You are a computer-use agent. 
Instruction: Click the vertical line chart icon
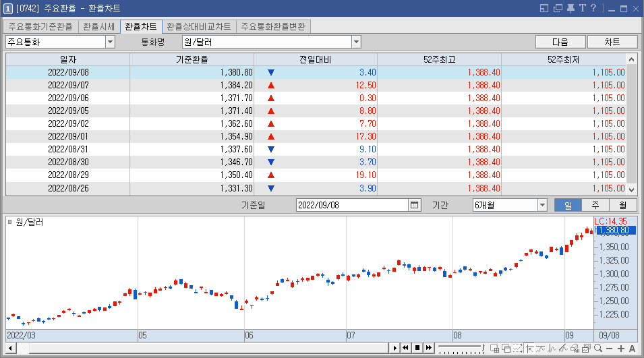point(552,348)
